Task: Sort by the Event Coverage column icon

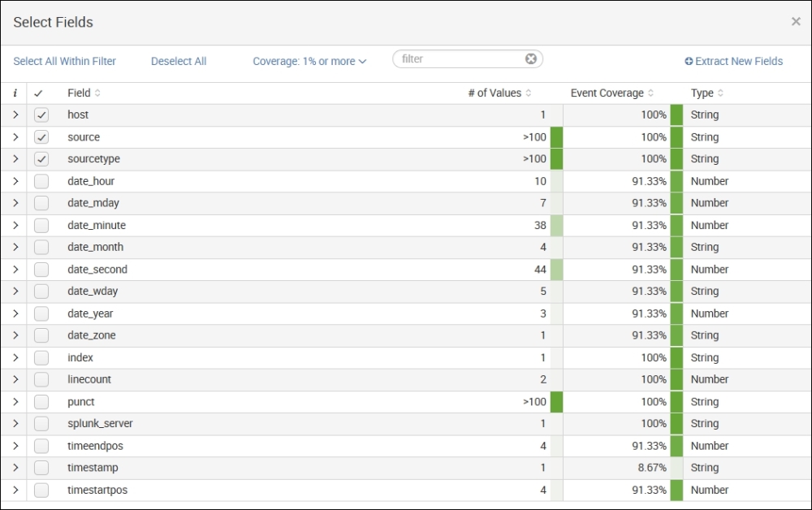Action: (650, 93)
